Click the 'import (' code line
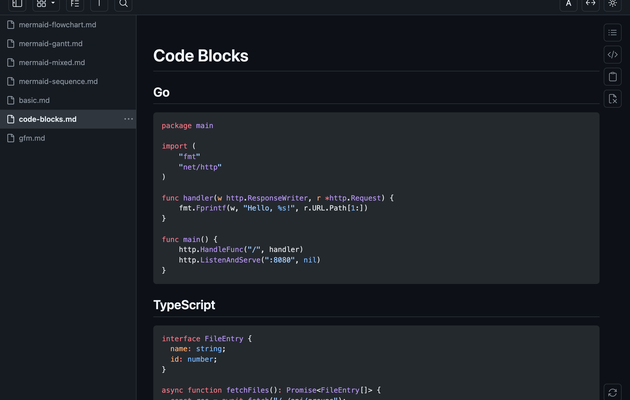 pos(178,146)
